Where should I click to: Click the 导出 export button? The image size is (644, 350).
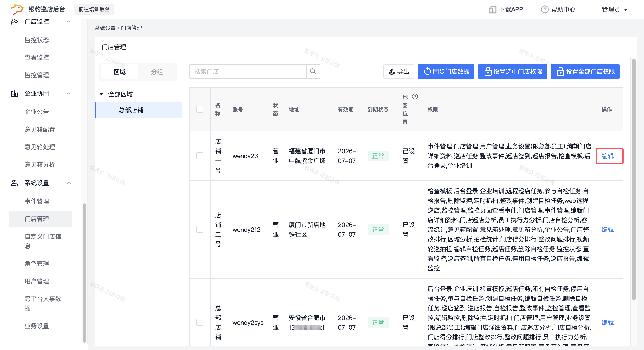(398, 72)
